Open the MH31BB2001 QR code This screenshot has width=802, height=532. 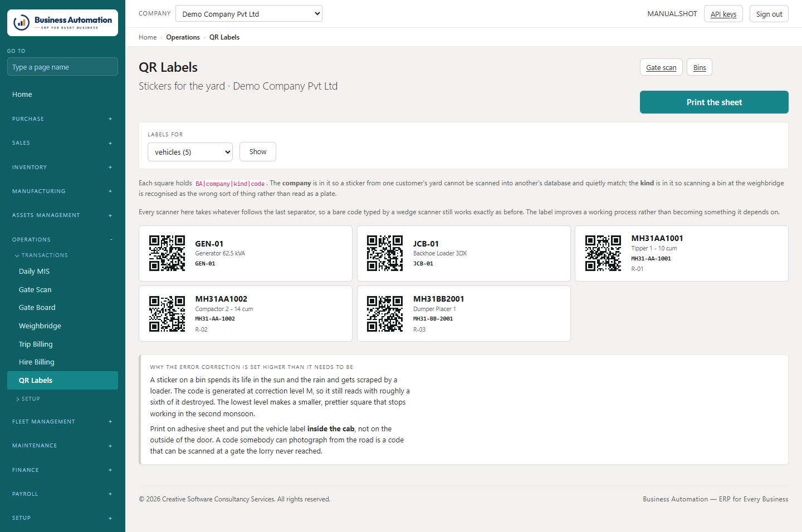(x=385, y=314)
